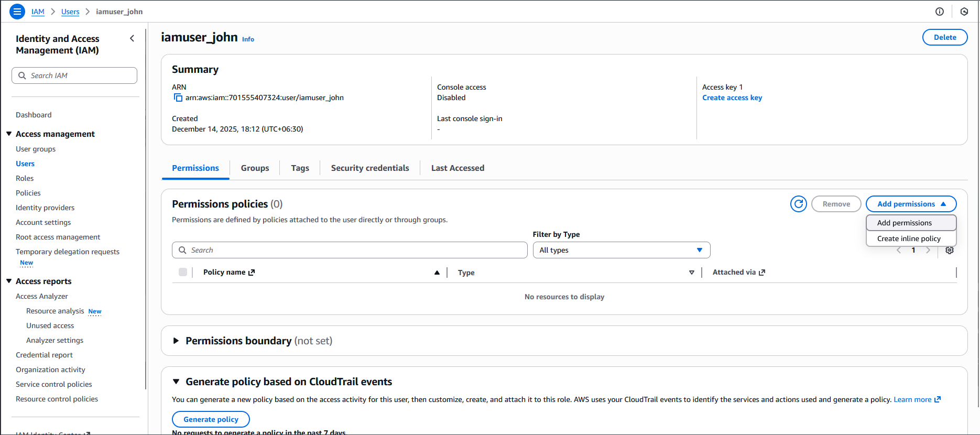Click the external link icon beside Policy name

tap(252, 273)
